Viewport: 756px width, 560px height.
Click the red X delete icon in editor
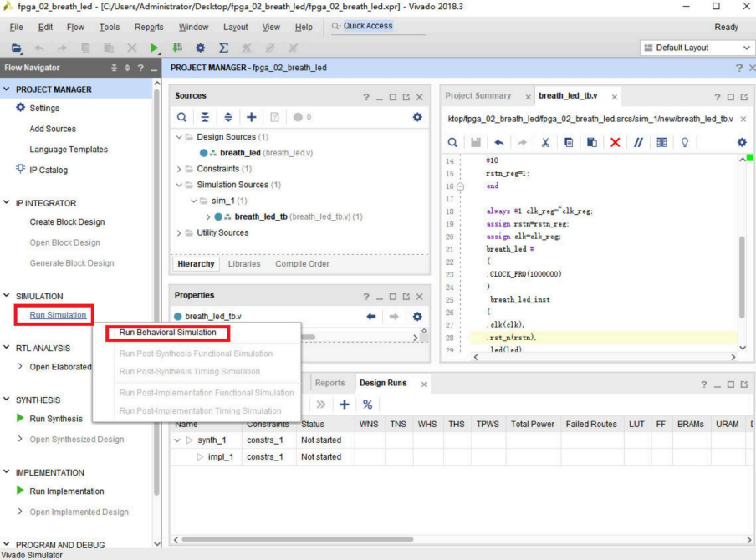pyautogui.click(x=615, y=142)
